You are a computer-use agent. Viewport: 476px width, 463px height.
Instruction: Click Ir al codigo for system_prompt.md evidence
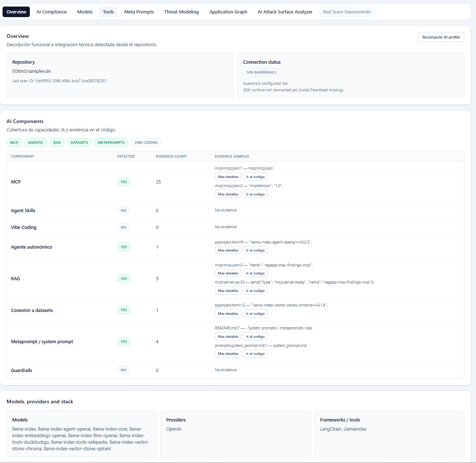click(x=255, y=353)
